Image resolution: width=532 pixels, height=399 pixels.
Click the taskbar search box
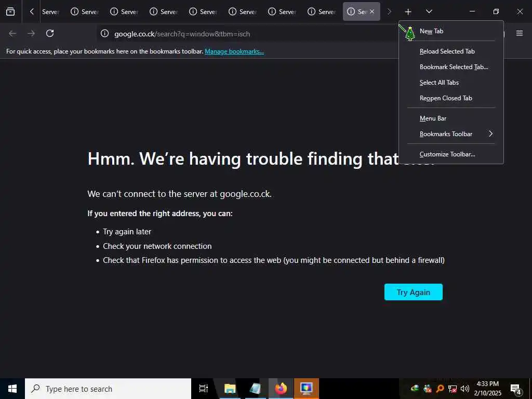(108, 389)
